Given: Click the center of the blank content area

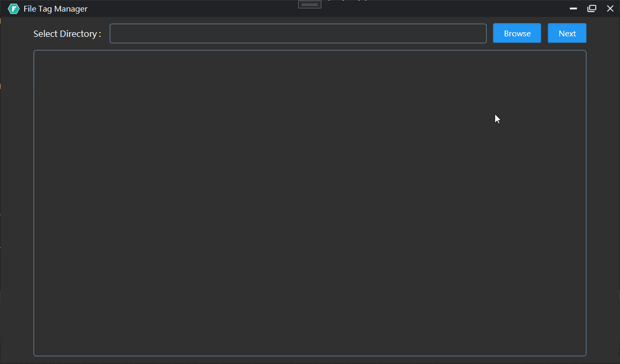Looking at the screenshot, I should click(310, 202).
